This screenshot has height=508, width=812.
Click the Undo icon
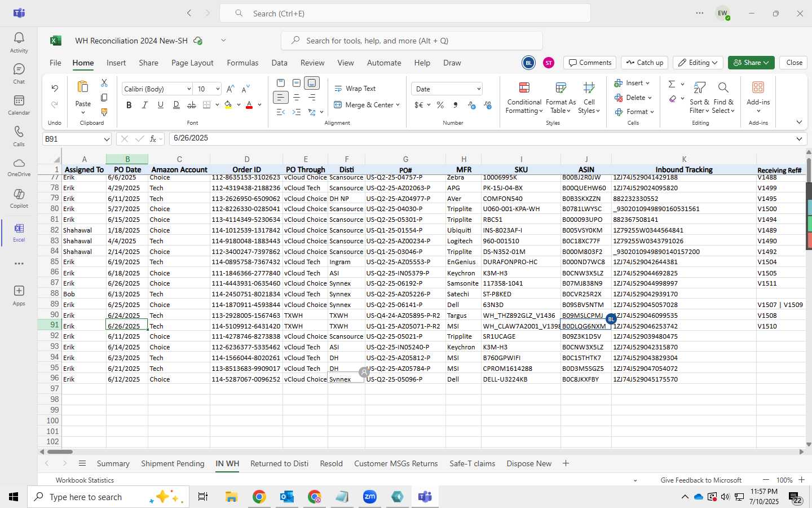click(x=55, y=88)
